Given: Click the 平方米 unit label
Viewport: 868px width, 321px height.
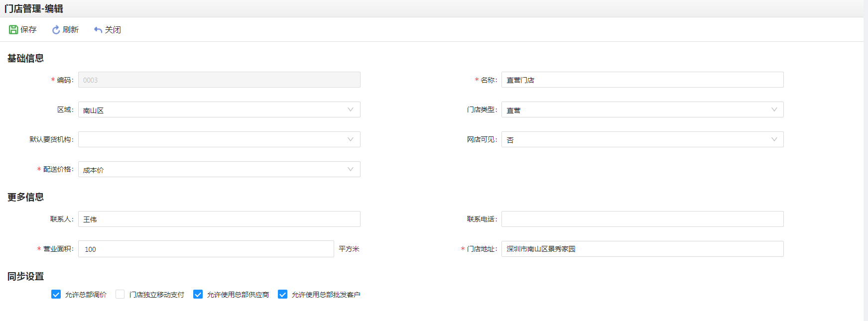Looking at the screenshot, I should (349, 249).
